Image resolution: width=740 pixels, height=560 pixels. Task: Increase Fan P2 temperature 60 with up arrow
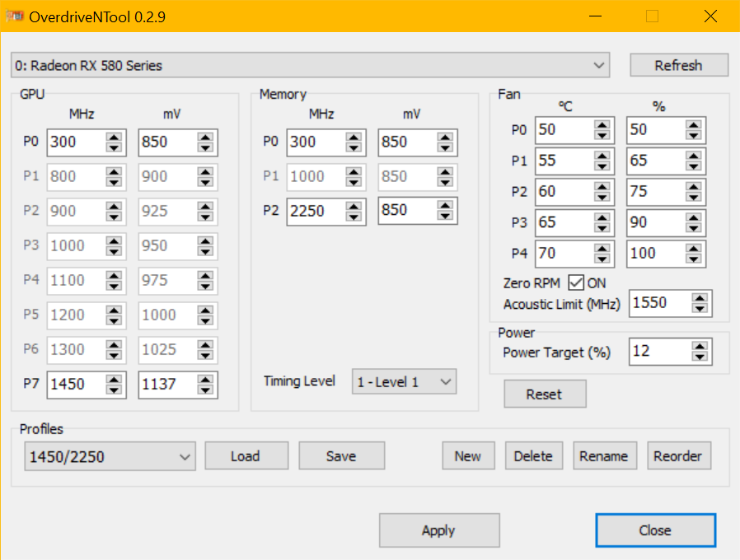pyautogui.click(x=602, y=187)
